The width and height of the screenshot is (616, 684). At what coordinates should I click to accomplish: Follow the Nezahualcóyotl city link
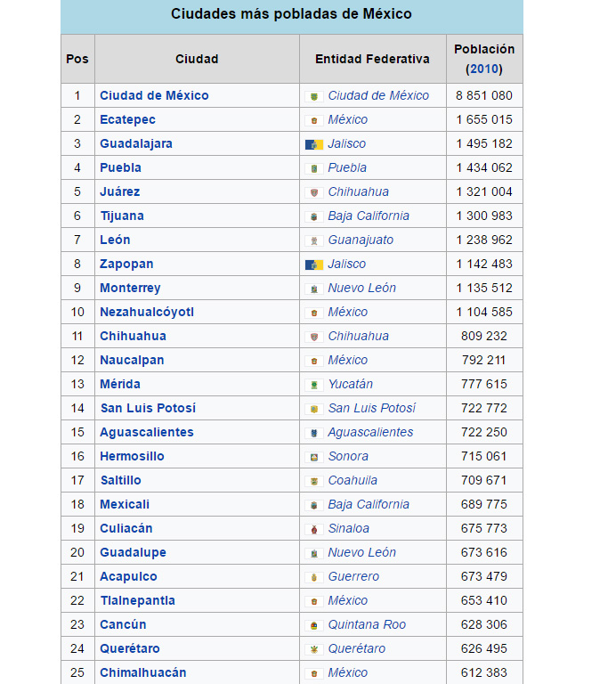coord(147,313)
